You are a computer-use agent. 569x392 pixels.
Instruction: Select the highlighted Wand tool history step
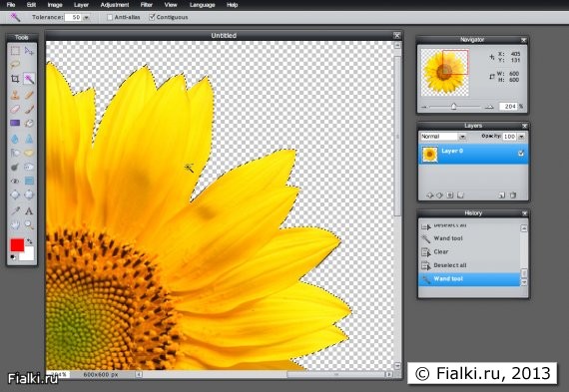pyautogui.click(x=469, y=279)
